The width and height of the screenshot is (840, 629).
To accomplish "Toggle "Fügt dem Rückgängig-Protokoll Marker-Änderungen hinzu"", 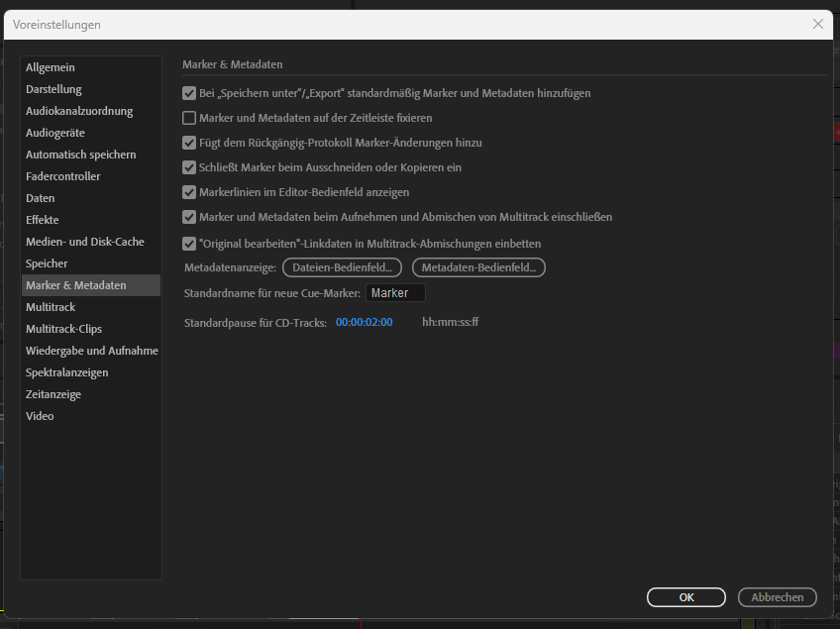I will 188,141.
